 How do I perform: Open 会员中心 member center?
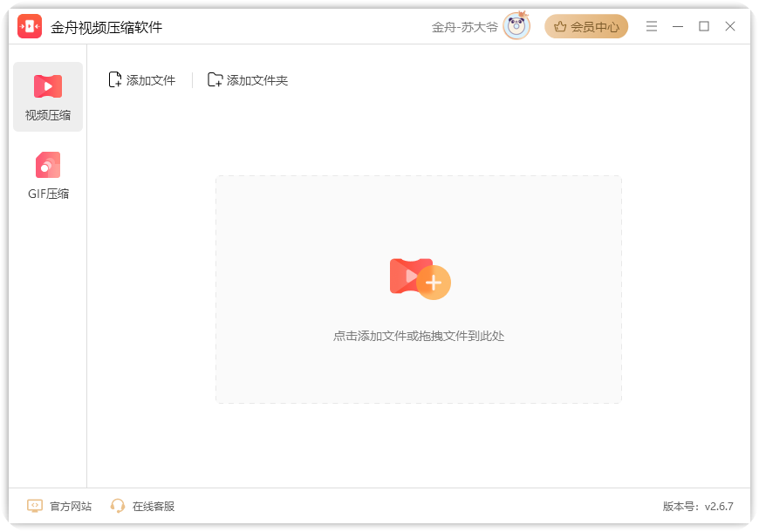point(586,27)
